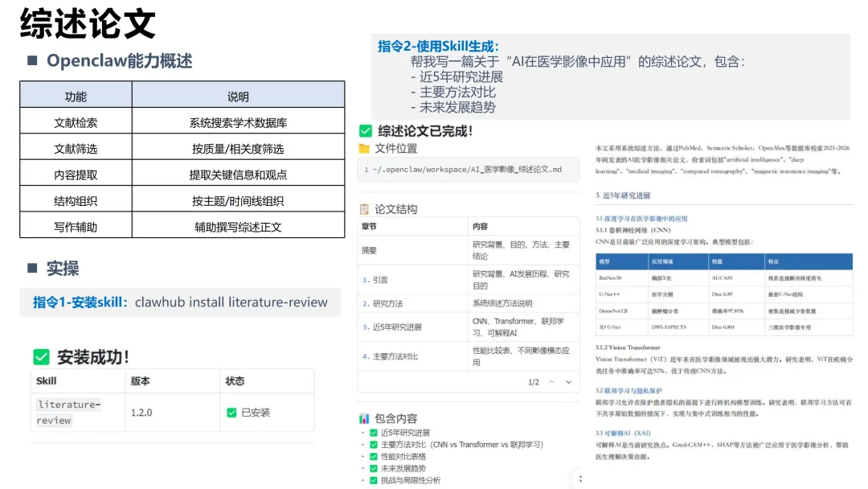Click the Openclaw能力概述 section heading

119,61
